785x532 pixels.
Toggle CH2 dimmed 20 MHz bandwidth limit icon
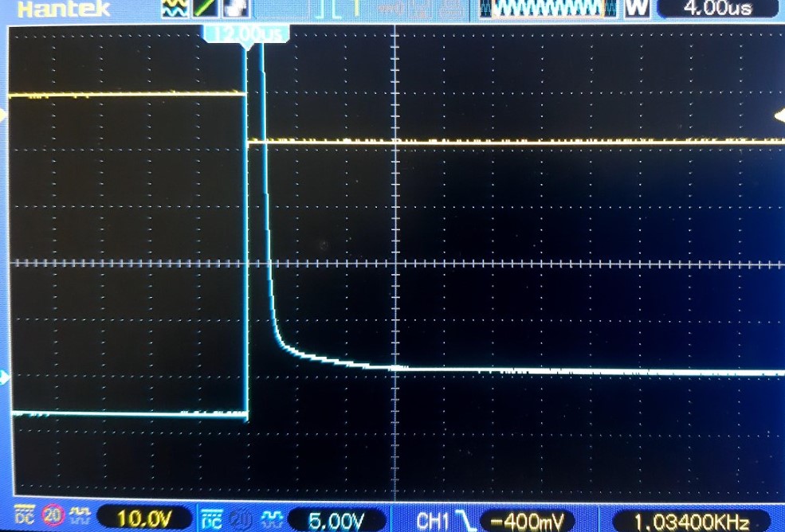point(241,519)
